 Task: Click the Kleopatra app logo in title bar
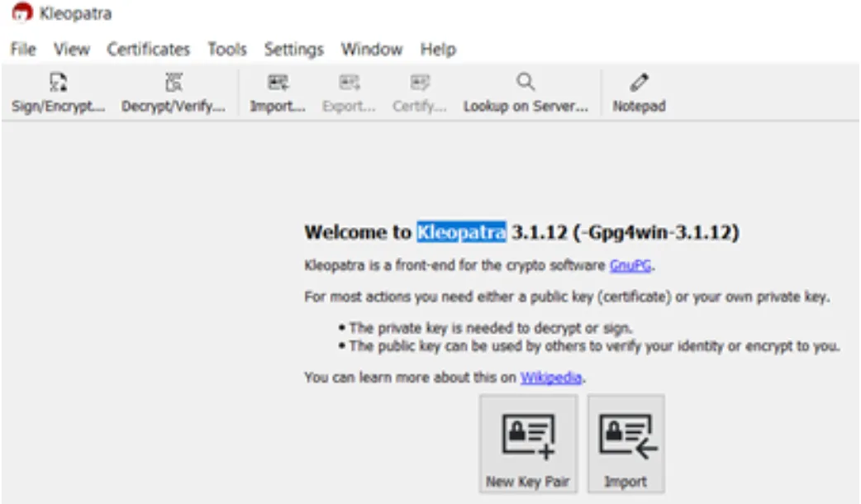(22, 12)
